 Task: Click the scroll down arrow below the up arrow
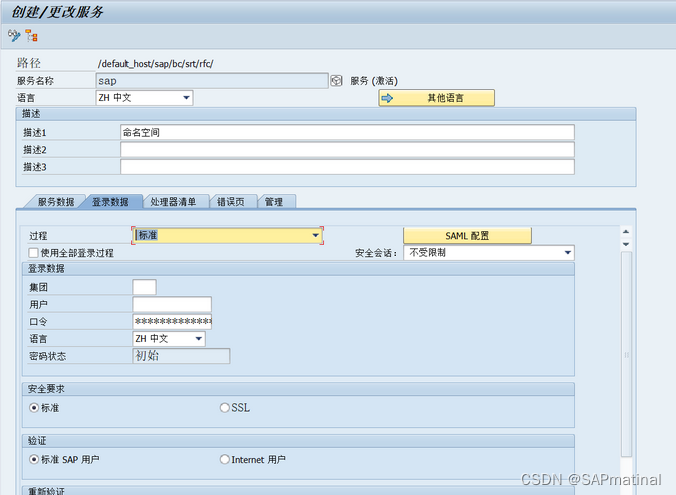(x=626, y=244)
